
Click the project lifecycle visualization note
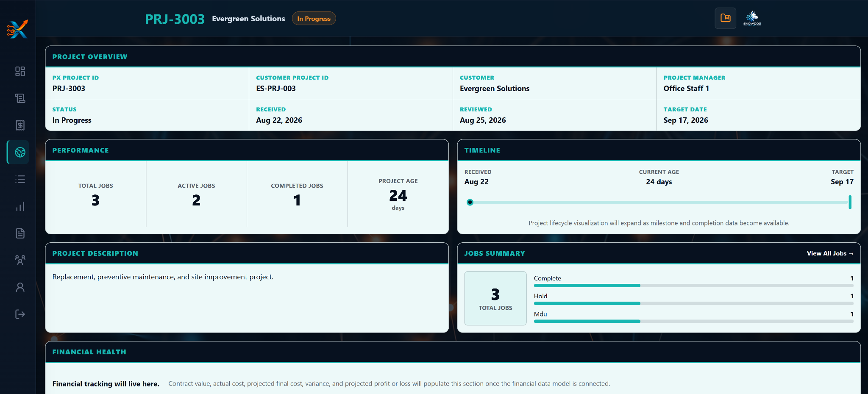click(659, 223)
